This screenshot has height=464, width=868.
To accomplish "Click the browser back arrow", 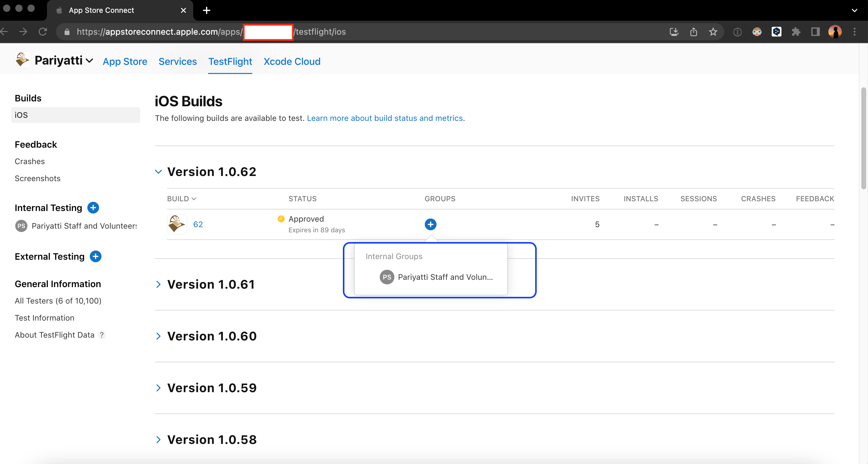I will point(4,32).
